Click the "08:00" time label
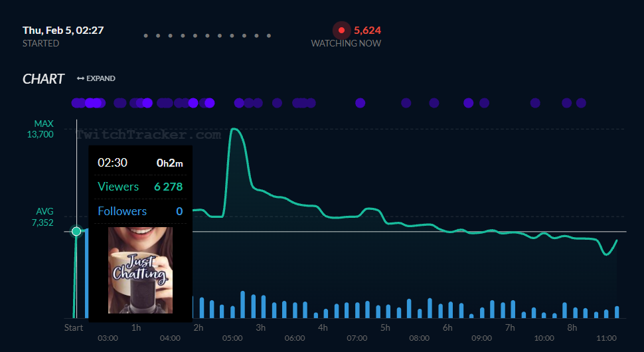 point(420,339)
